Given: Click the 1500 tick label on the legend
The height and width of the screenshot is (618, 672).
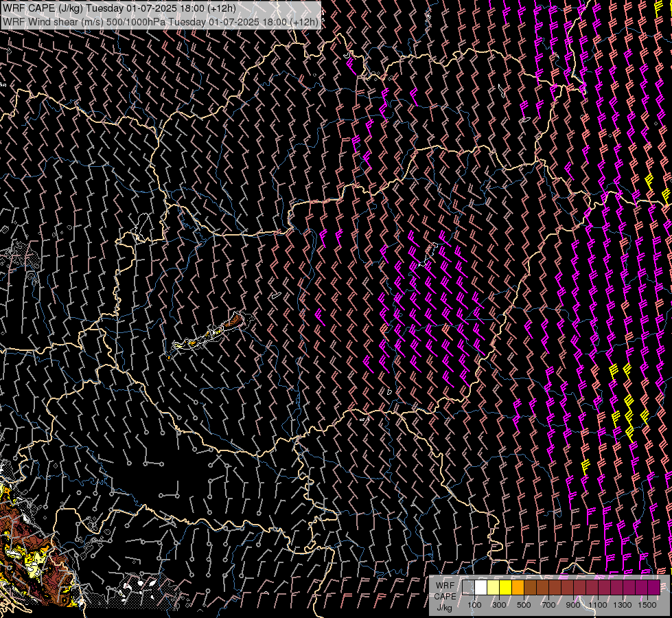Looking at the screenshot, I should (x=647, y=605).
